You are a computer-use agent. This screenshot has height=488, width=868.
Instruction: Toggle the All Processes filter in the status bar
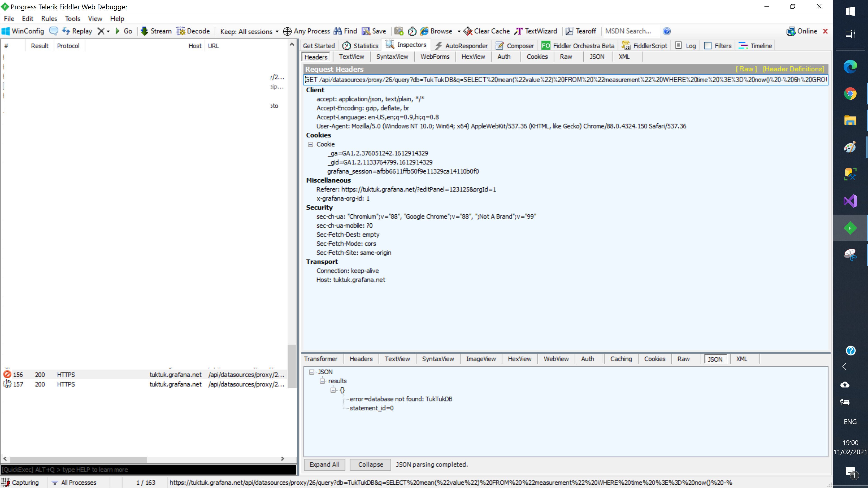click(x=74, y=482)
